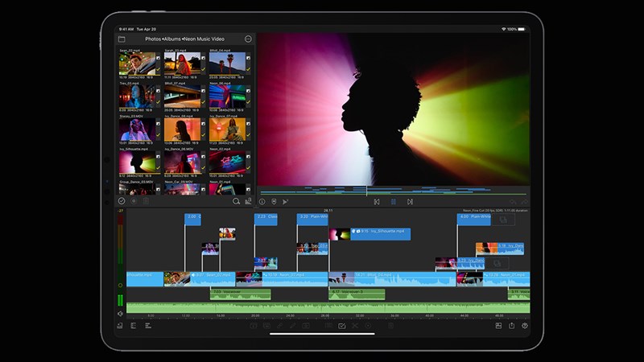Open the export share icon
The height and width of the screenshot is (362, 644).
point(511,326)
